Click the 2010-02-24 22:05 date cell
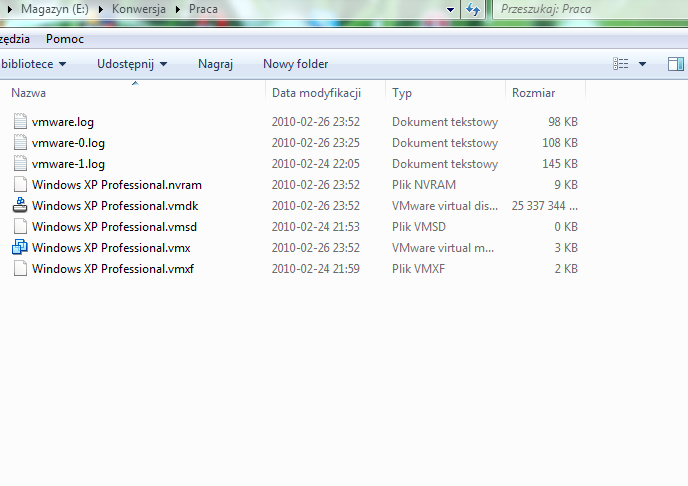The height and width of the screenshot is (486, 688). pos(315,164)
